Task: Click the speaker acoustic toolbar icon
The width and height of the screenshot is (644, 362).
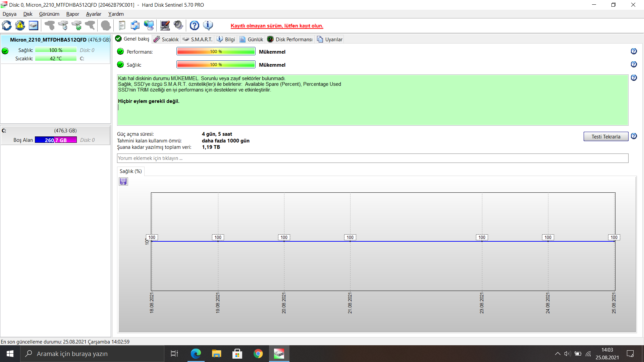Action: (178, 25)
